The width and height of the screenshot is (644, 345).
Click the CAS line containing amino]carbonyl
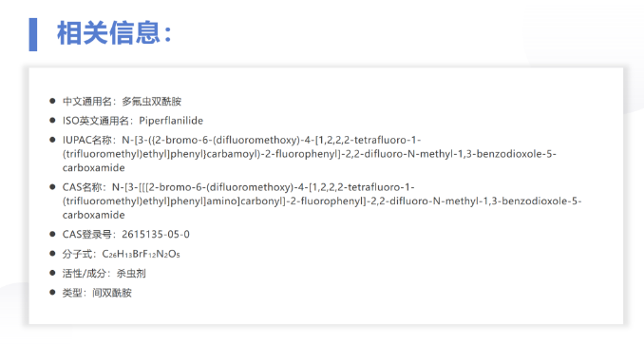click(322, 201)
